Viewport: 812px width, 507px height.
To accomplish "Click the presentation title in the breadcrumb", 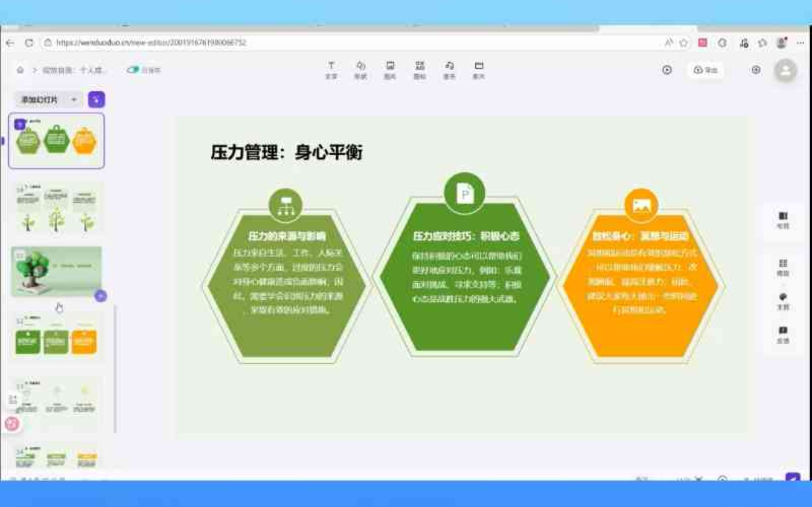I will [75, 70].
